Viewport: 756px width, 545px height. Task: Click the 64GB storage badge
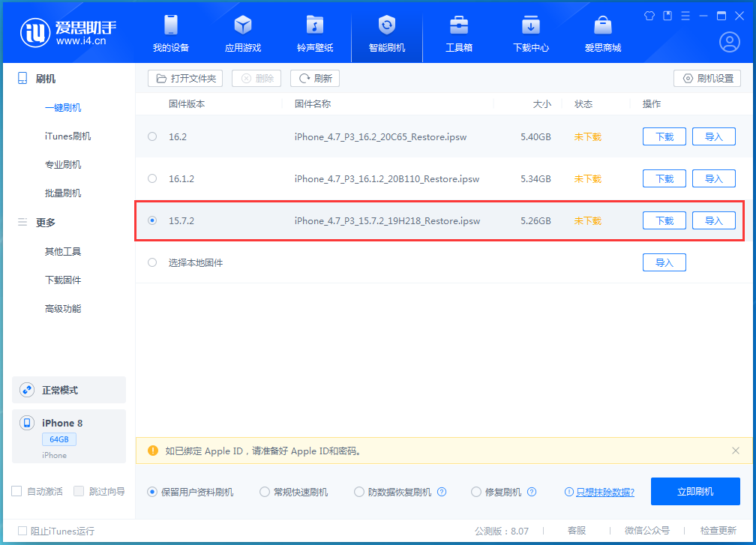coord(58,439)
